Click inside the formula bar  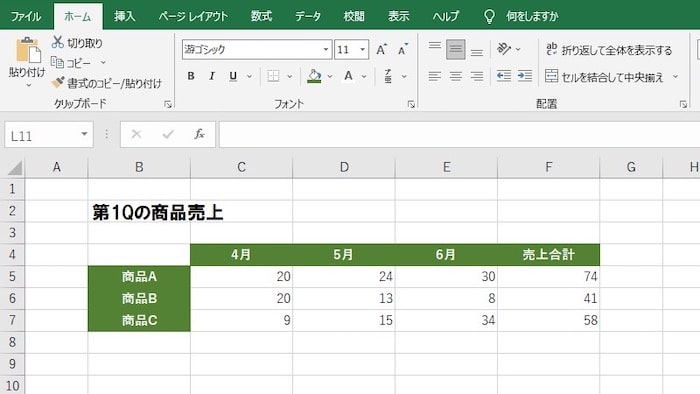click(x=459, y=134)
